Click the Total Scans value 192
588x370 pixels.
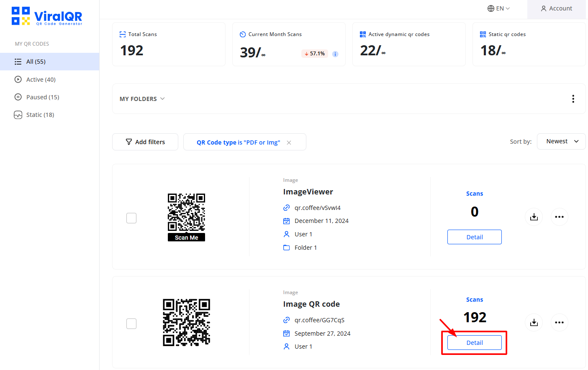[x=132, y=51]
